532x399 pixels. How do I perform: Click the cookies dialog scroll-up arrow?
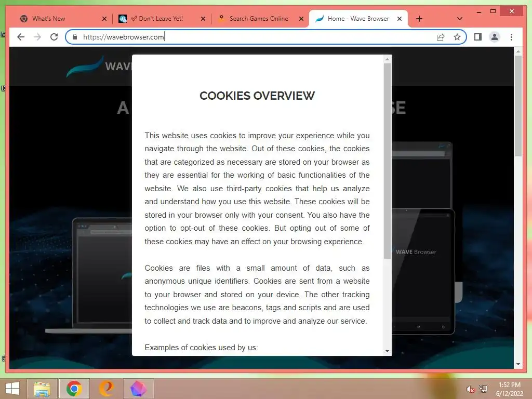coord(387,59)
